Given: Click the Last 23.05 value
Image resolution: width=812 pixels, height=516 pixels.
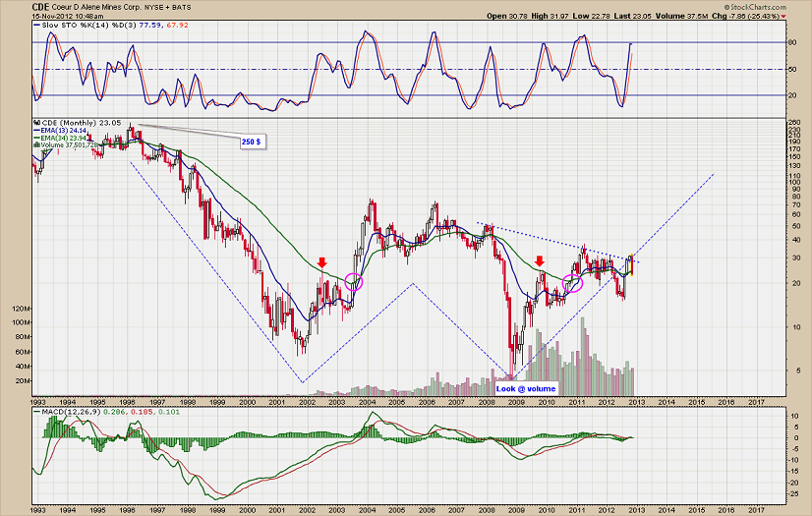Looking at the screenshot, I should click(x=632, y=16).
